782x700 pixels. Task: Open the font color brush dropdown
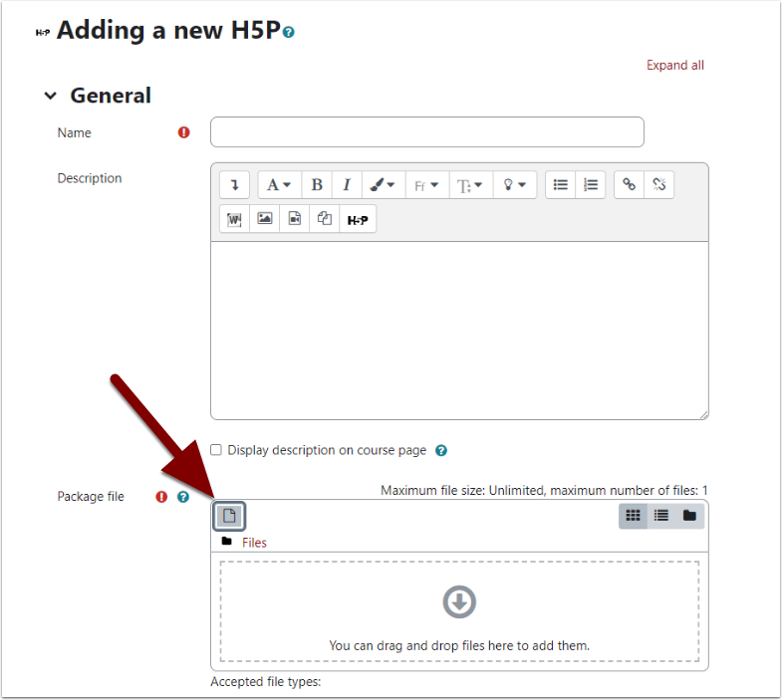[x=382, y=185]
